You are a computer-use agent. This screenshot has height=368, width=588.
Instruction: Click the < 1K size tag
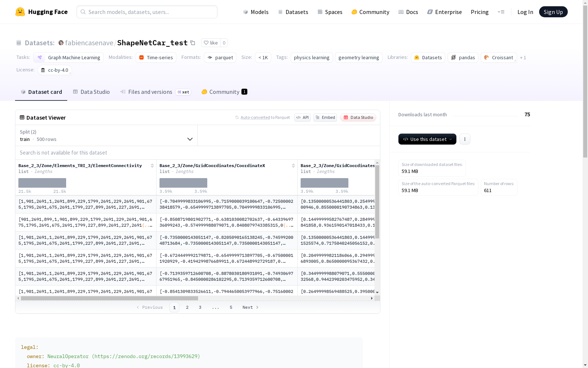[263, 57]
